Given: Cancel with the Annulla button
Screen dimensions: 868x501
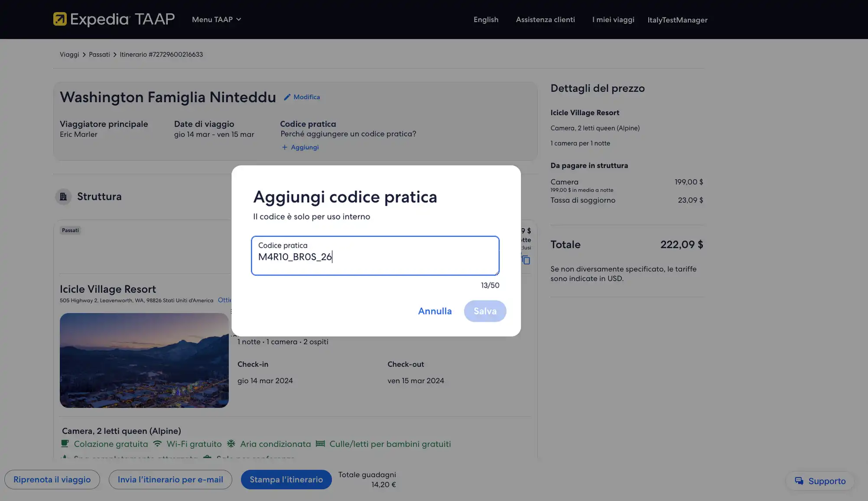Looking at the screenshot, I should tap(435, 311).
